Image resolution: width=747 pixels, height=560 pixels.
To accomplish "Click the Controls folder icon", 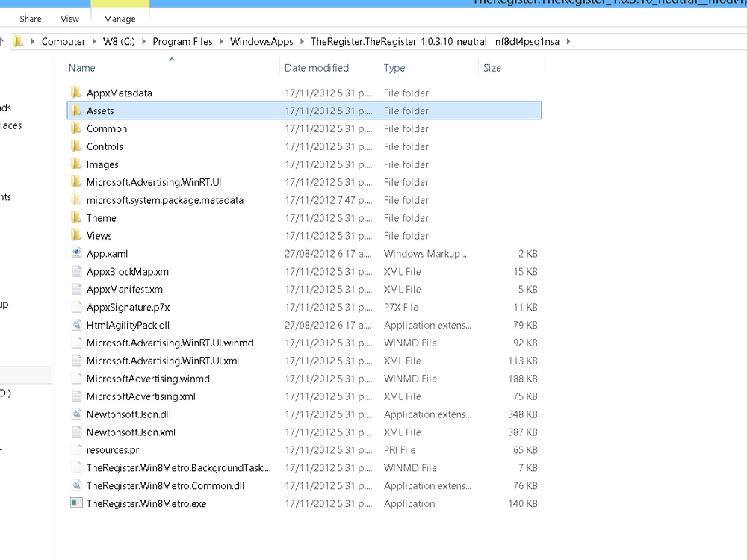I will click(76, 146).
